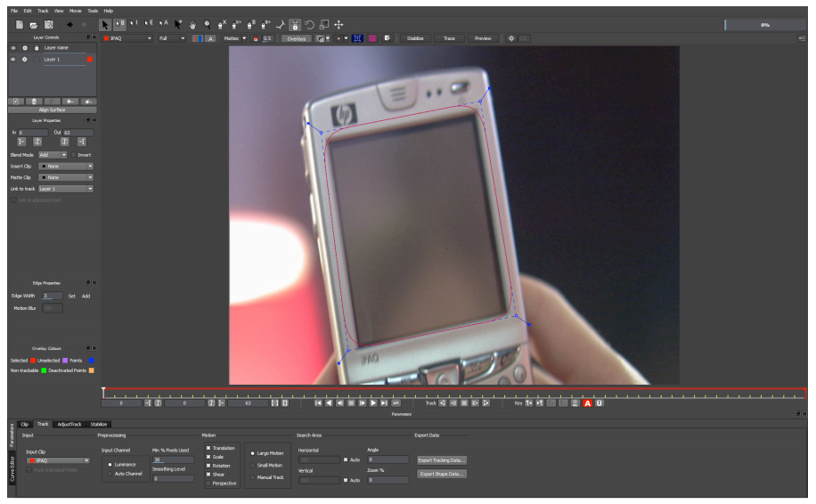The height and width of the screenshot is (504, 816).
Task: Click the Duplicate layer icon under the layer list
Action: 16,102
